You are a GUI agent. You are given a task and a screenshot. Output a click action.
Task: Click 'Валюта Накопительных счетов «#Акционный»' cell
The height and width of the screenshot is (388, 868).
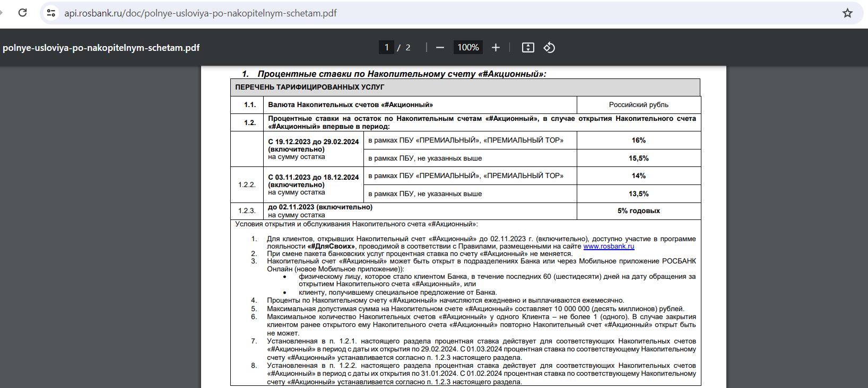click(x=420, y=105)
